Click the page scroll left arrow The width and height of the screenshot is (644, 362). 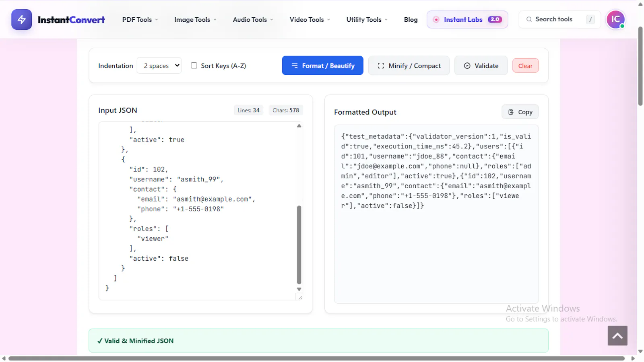(4, 358)
